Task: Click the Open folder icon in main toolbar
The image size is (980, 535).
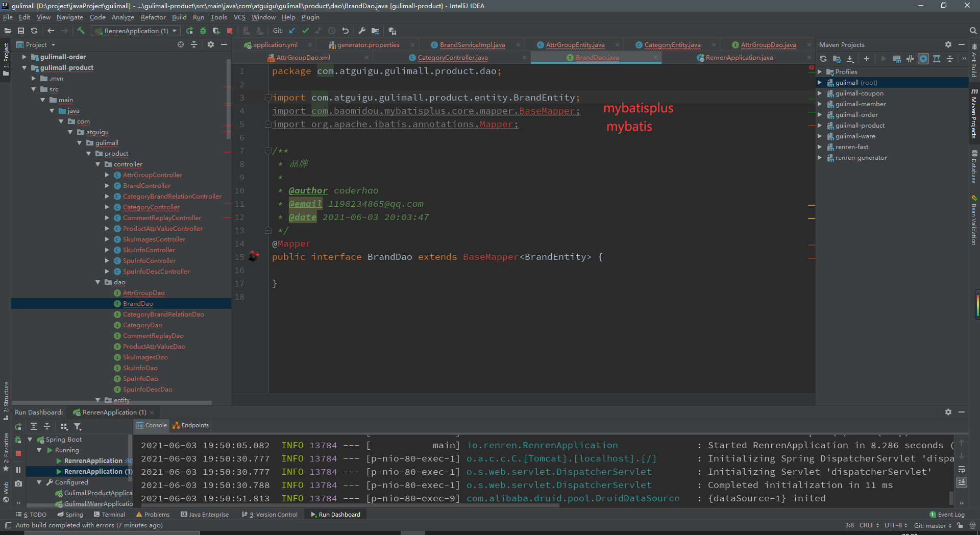Action: coord(8,31)
